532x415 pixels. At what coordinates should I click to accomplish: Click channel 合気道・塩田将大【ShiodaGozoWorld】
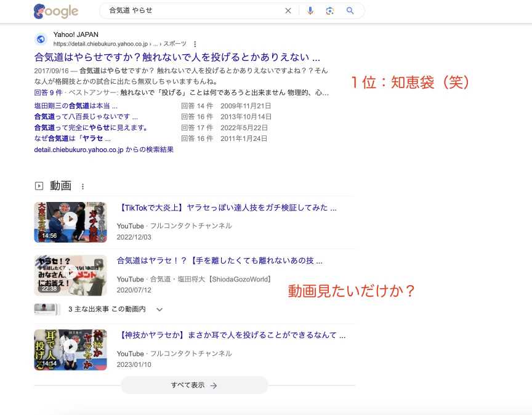pos(211,280)
